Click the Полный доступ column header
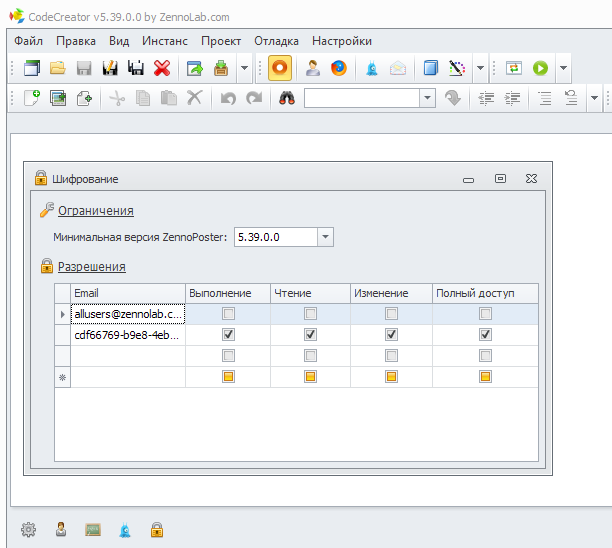 (485, 293)
